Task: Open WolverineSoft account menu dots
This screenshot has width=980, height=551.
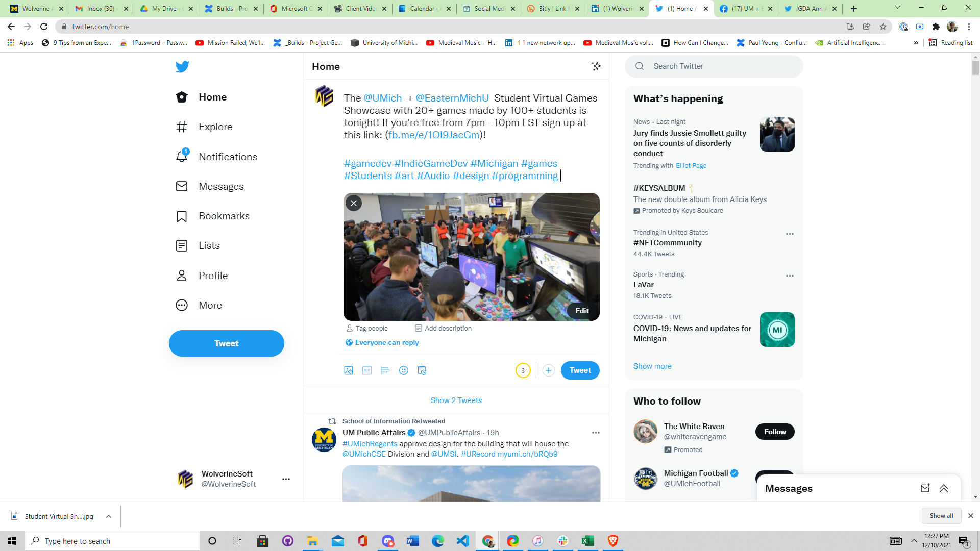Action: pyautogui.click(x=286, y=479)
